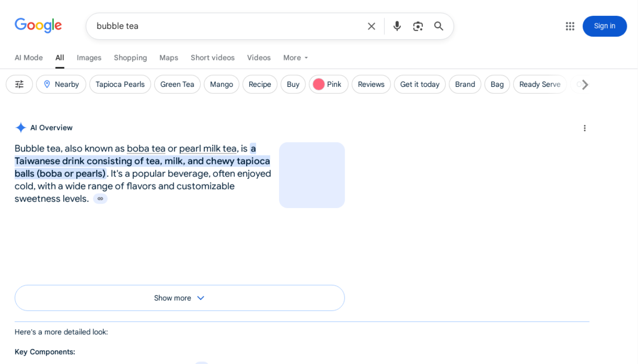Screen dimensions: 638x364
Task: Clear the search box text
Action: coord(371,26)
